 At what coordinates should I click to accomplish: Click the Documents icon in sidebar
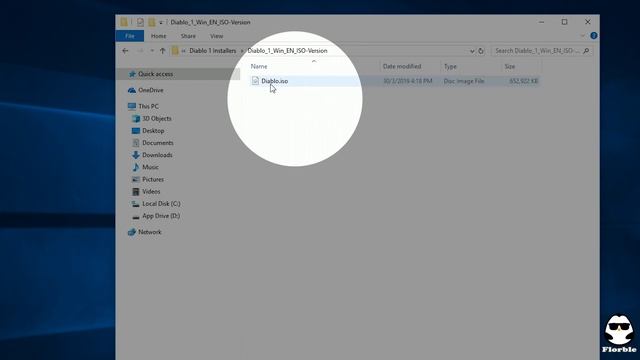pyautogui.click(x=136, y=143)
